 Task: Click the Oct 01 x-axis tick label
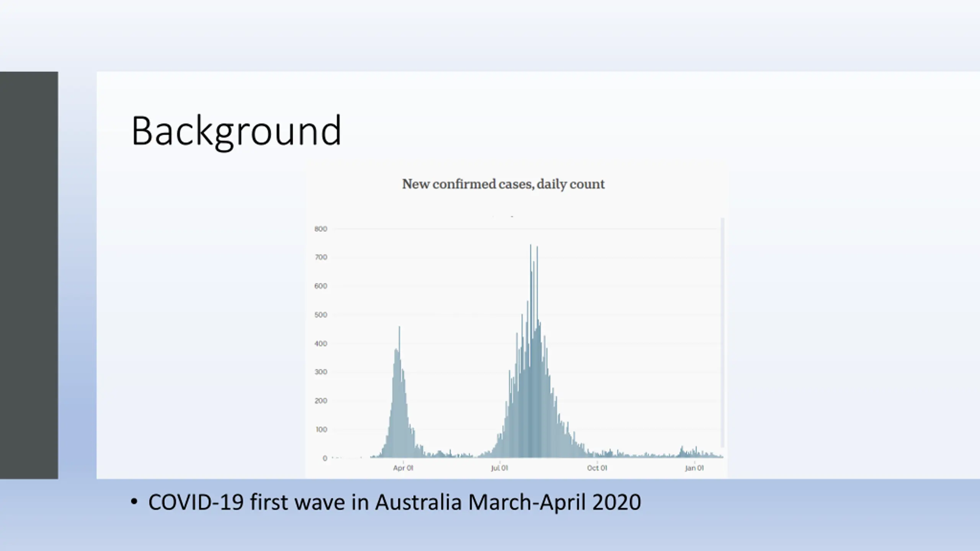pos(597,468)
